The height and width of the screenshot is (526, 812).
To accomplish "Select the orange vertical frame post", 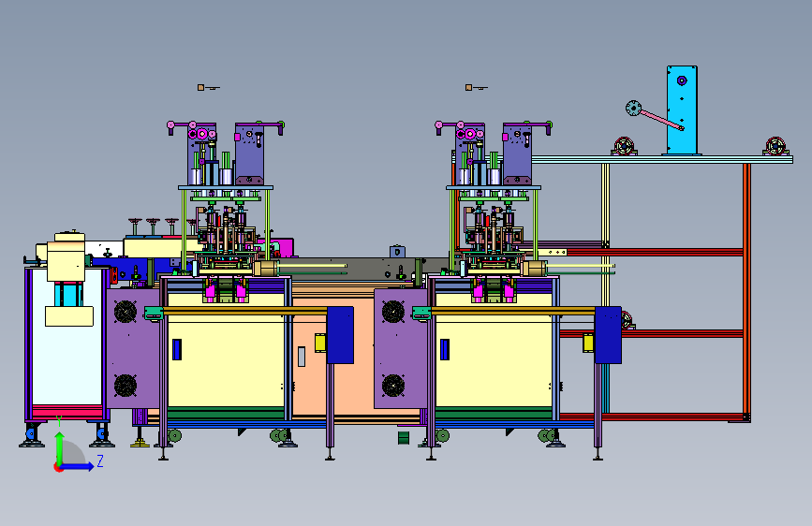I will click(x=746, y=290).
